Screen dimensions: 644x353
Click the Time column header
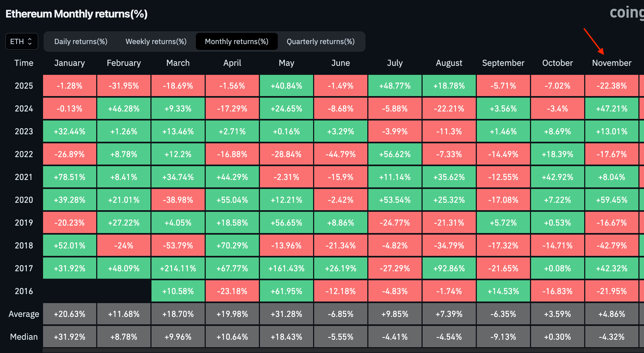[x=24, y=63]
